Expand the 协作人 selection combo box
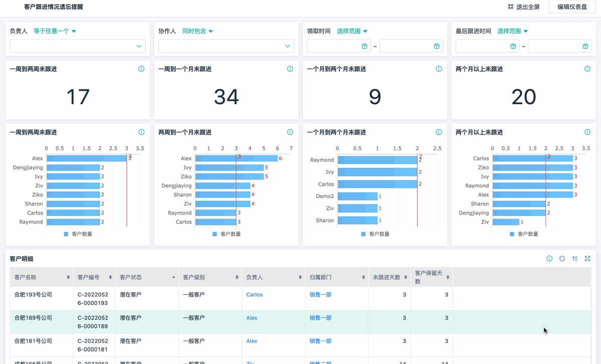The image size is (601, 364). tap(225, 46)
